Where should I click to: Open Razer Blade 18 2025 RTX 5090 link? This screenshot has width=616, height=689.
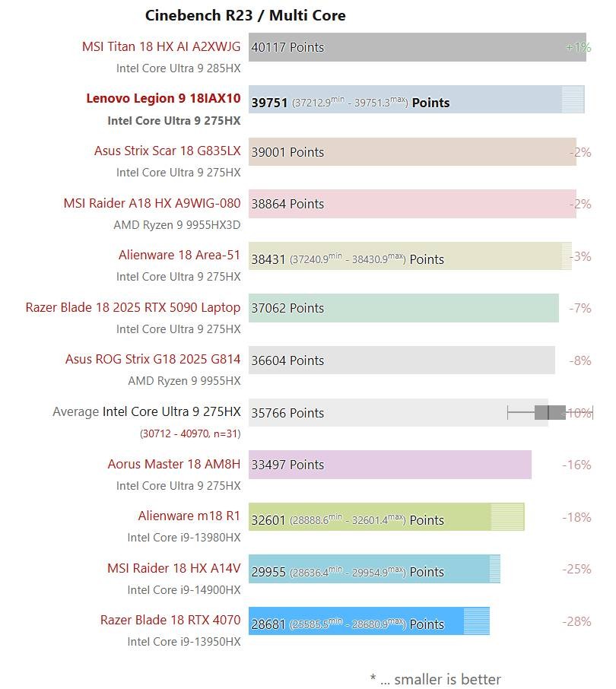coord(132,307)
